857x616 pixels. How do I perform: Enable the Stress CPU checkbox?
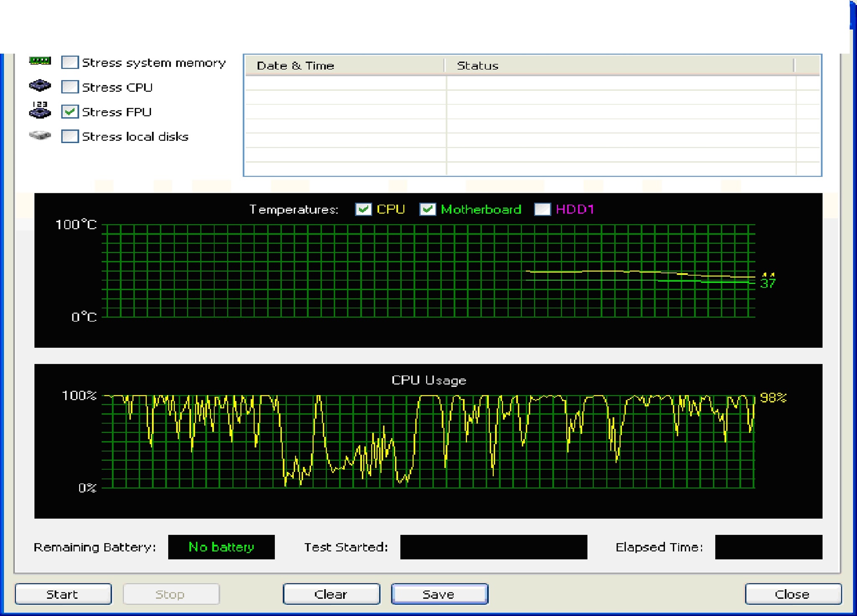(70, 87)
